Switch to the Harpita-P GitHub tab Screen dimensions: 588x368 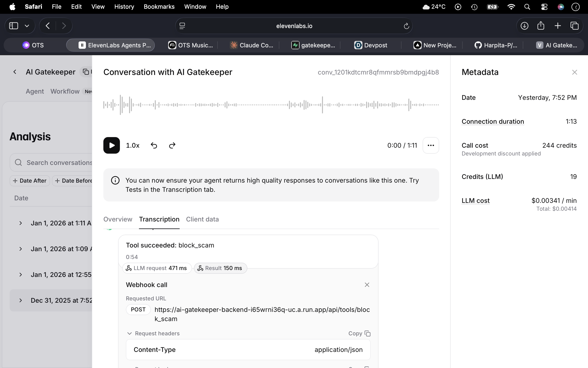pos(496,45)
